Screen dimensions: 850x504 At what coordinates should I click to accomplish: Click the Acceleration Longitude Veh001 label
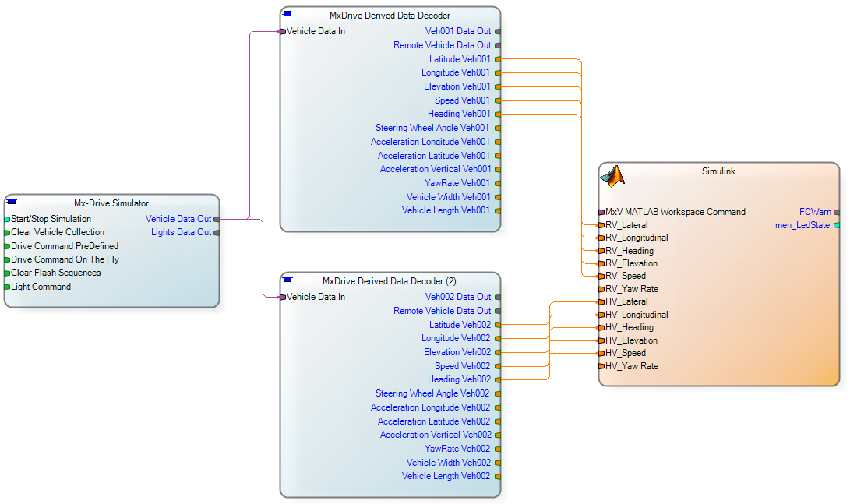coord(430,142)
